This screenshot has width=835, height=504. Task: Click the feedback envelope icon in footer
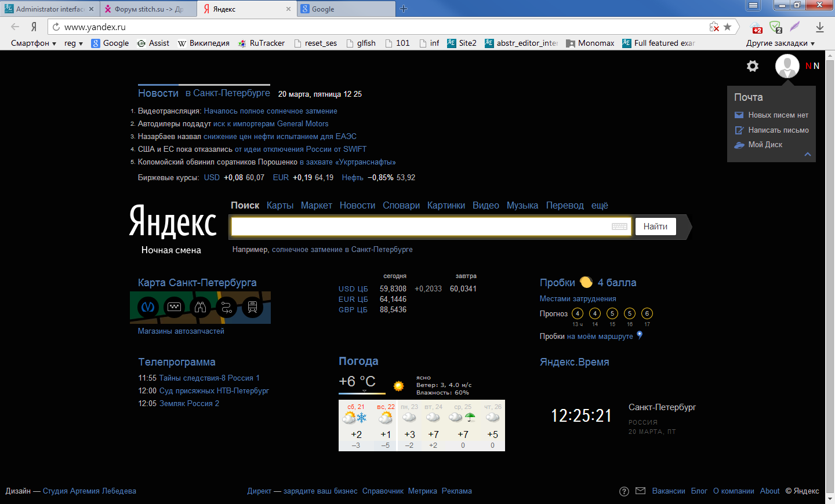click(x=640, y=491)
